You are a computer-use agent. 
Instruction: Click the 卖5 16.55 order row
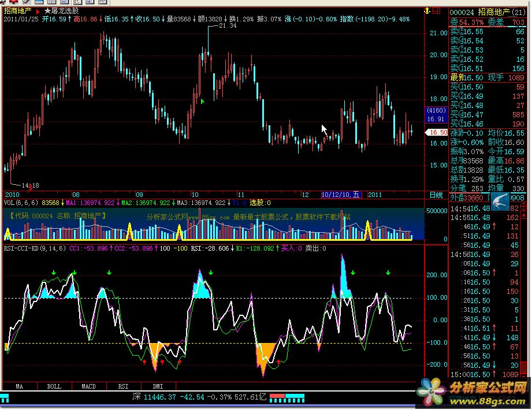click(x=487, y=32)
